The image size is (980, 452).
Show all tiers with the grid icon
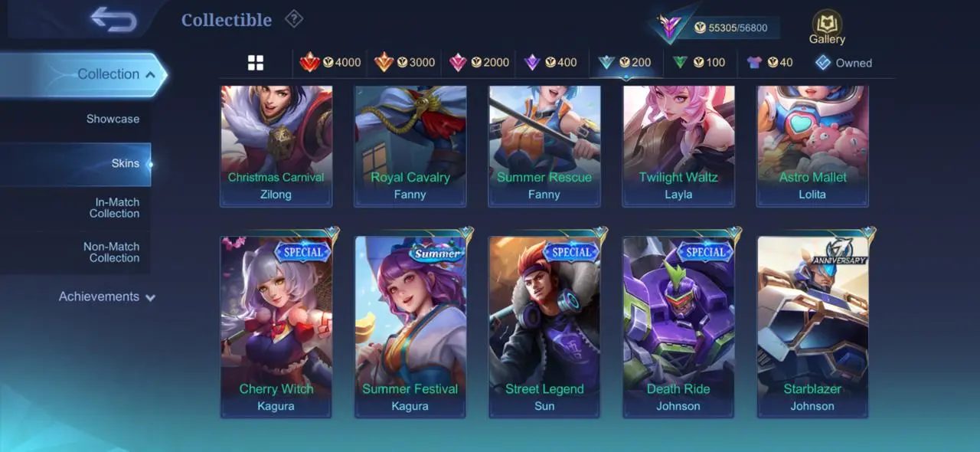256,63
